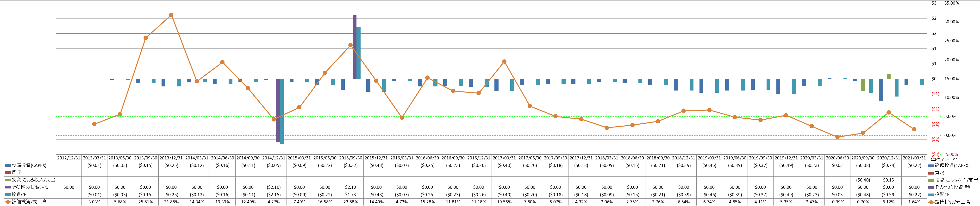Click the 31.88% ratio cell
980x206 pixels.
click(171, 202)
